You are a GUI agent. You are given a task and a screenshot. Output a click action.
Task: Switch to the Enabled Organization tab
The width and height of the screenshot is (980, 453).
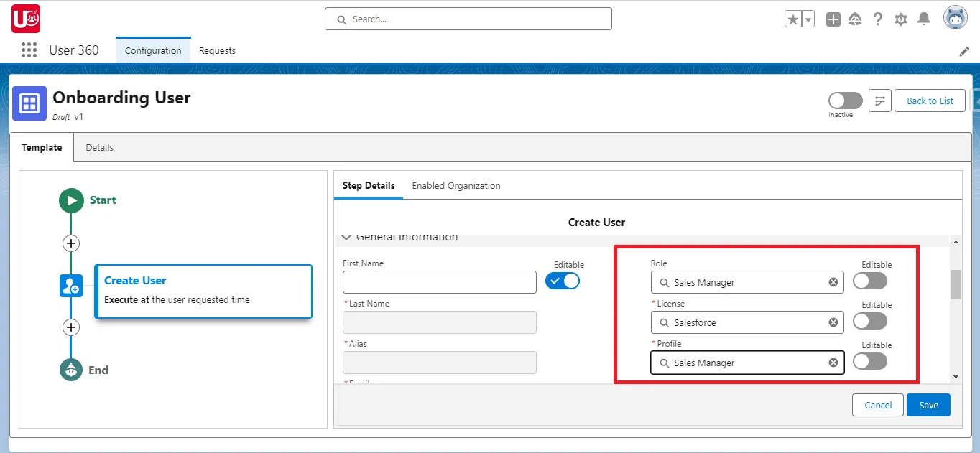[456, 185]
